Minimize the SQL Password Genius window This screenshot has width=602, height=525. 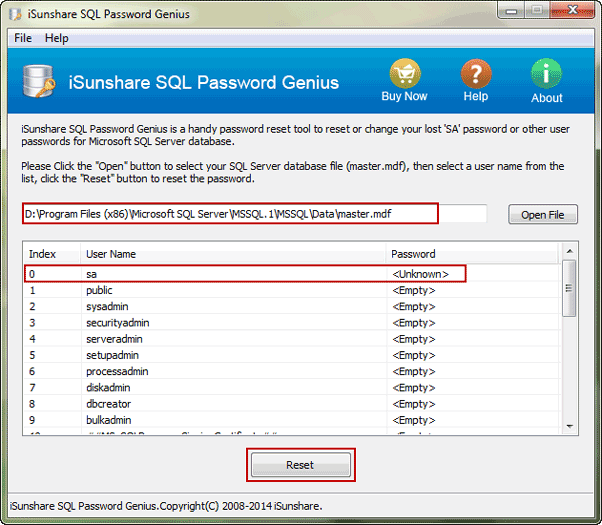pos(511,11)
